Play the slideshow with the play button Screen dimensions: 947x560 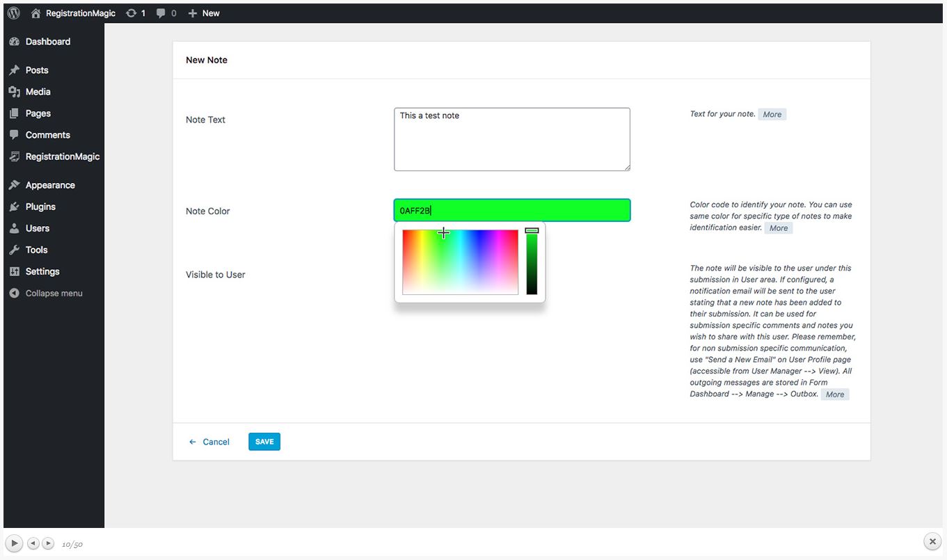14,543
